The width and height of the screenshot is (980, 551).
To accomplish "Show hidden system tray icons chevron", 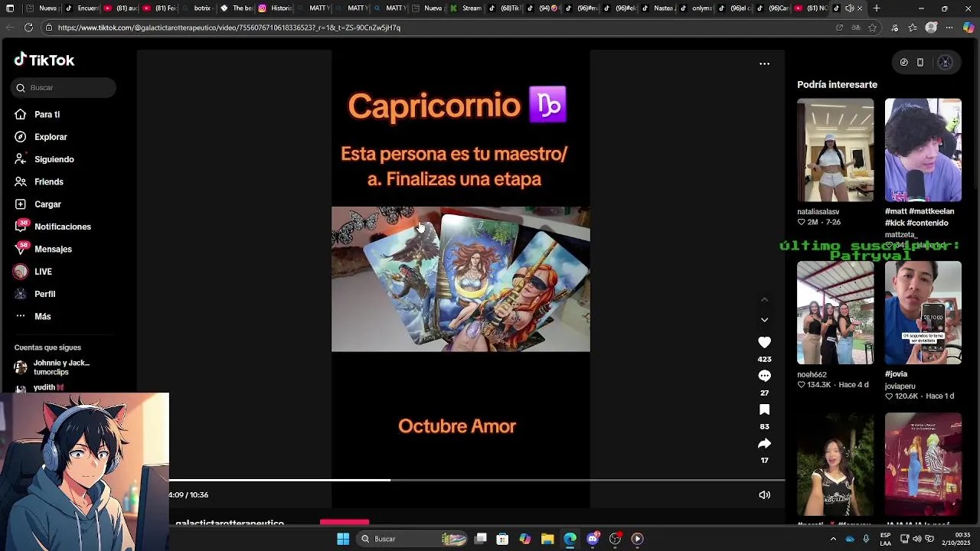I will coord(833,539).
